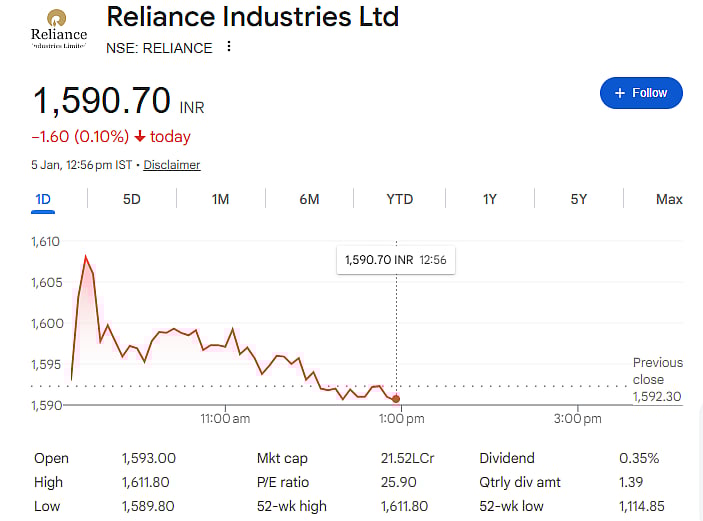This screenshot has width=703, height=521.
Task: Click the red current price dot on chart
Action: click(x=397, y=399)
